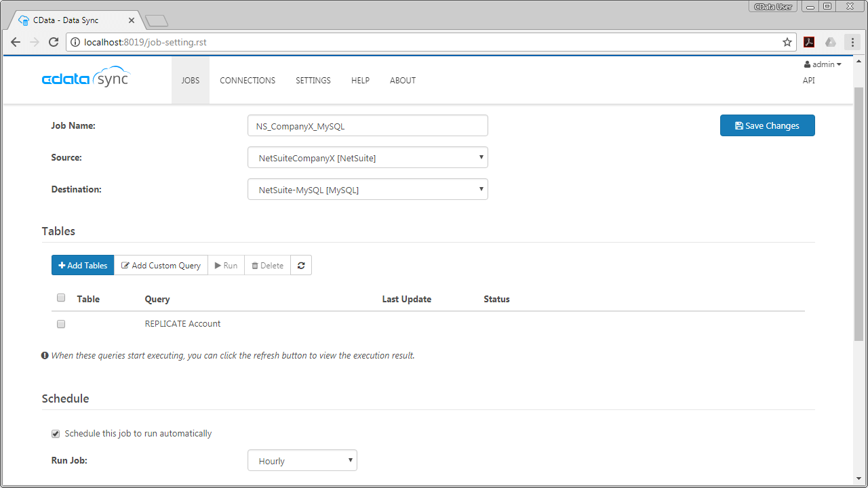Open the ABOUT menu

click(x=403, y=80)
